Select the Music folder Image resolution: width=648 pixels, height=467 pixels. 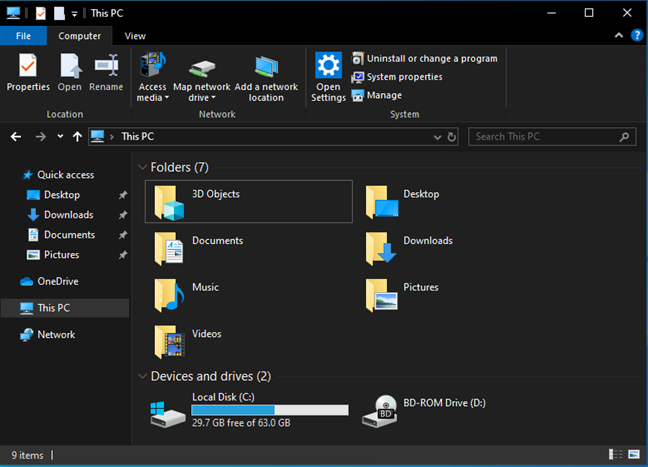[186, 295]
